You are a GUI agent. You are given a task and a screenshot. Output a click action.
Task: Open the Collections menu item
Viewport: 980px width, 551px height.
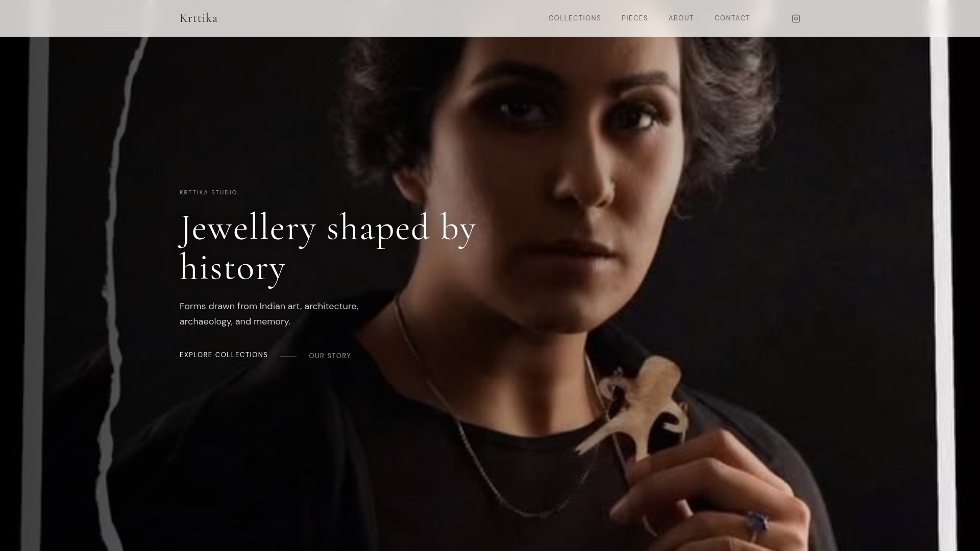coord(575,18)
